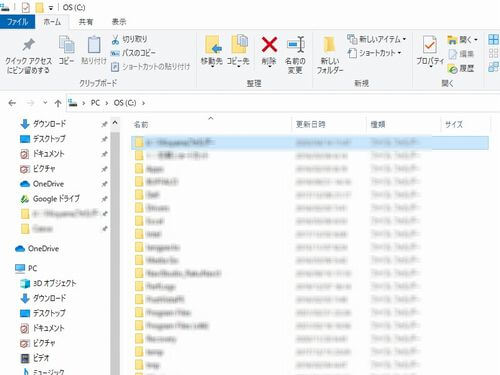Select the scissors Cut command
The height and width of the screenshot is (375, 500).
tap(129, 39)
